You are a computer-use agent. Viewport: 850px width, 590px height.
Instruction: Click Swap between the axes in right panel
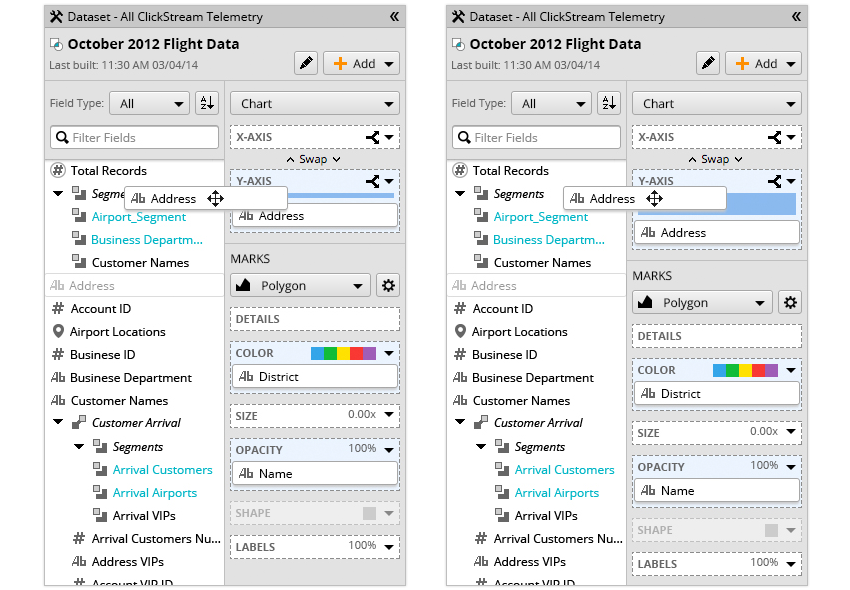click(x=715, y=159)
